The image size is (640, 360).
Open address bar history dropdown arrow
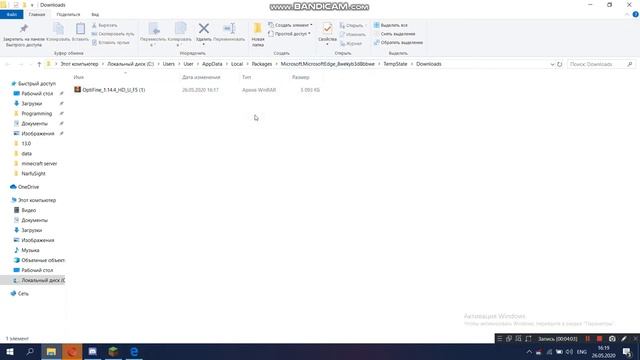tap(552, 64)
